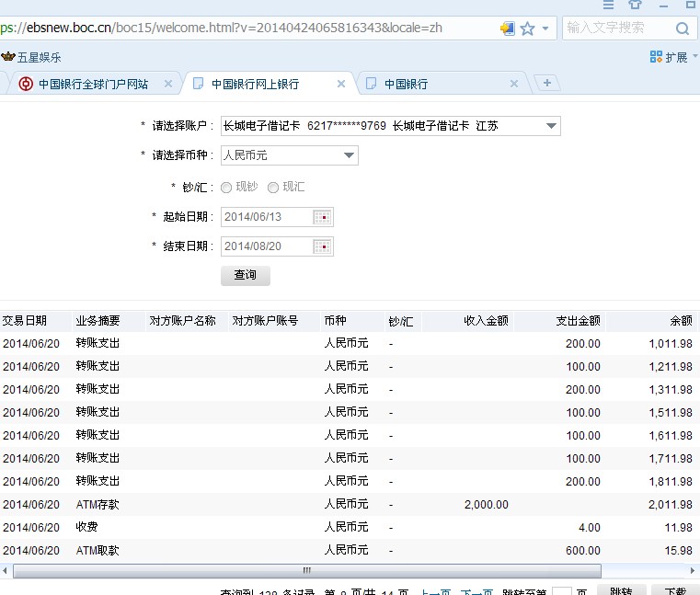Click the 下一页 next page link
This screenshot has width=700, height=595.
click(x=476, y=593)
